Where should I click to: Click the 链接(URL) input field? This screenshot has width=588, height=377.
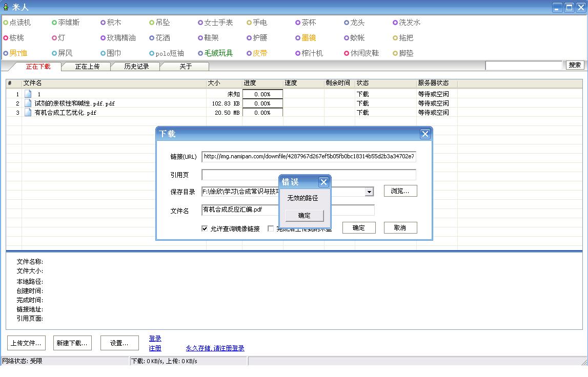click(x=309, y=157)
